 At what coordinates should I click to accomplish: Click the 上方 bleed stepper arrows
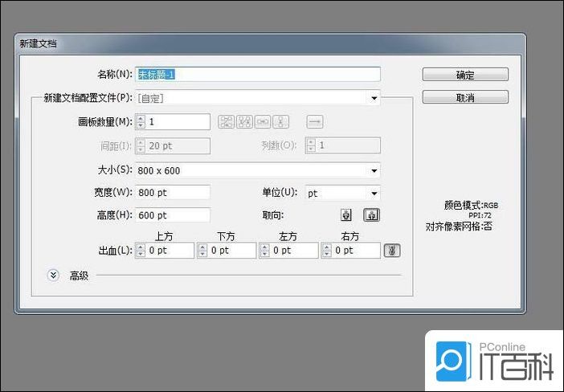(x=141, y=251)
